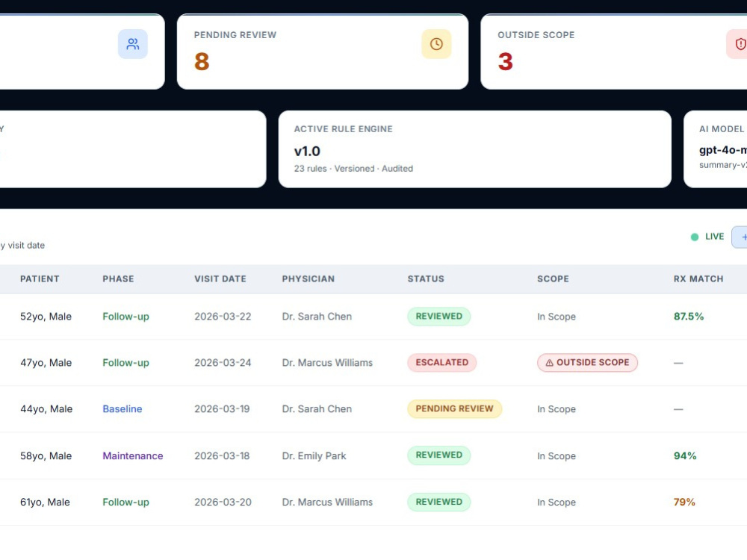Click the SCOPE column header
Image resolution: width=747 pixels, height=560 pixels.
(x=553, y=279)
